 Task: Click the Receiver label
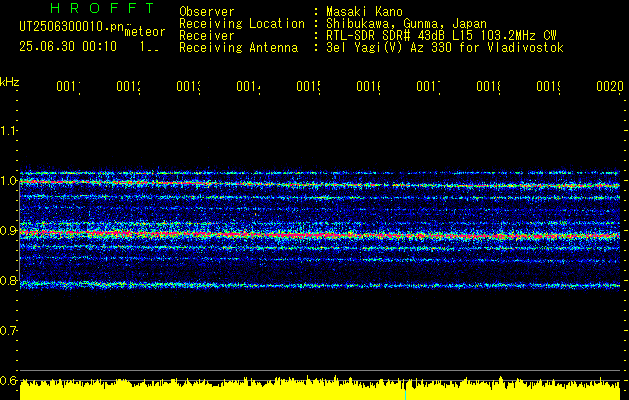click(x=207, y=36)
